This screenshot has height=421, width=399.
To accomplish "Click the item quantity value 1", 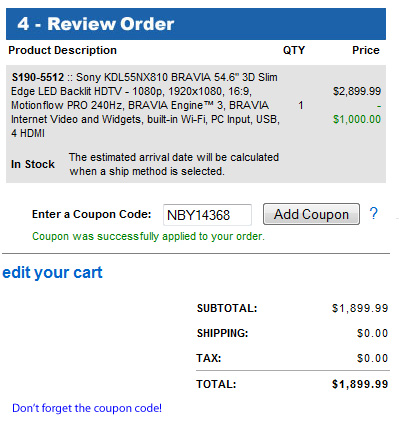I will click(300, 105).
